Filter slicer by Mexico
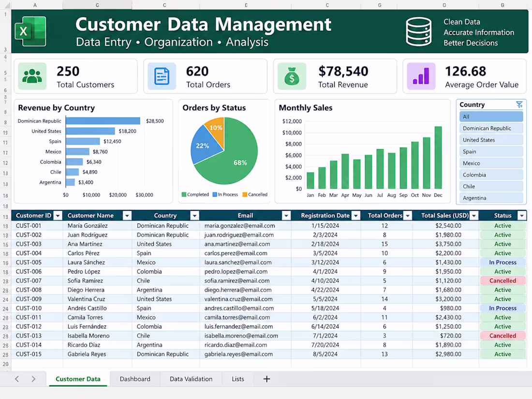The image size is (532, 399). pos(491,163)
